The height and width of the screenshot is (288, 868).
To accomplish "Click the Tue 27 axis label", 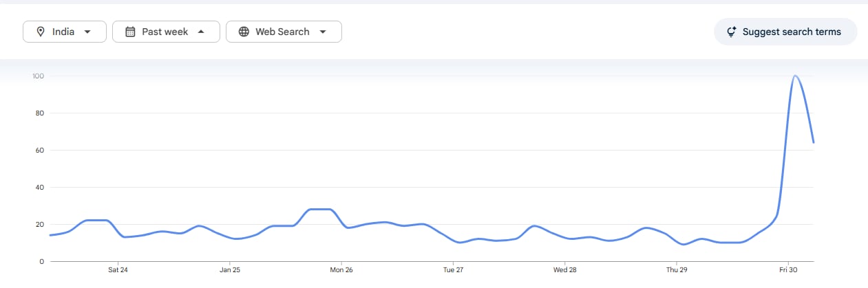I will click(x=453, y=269).
